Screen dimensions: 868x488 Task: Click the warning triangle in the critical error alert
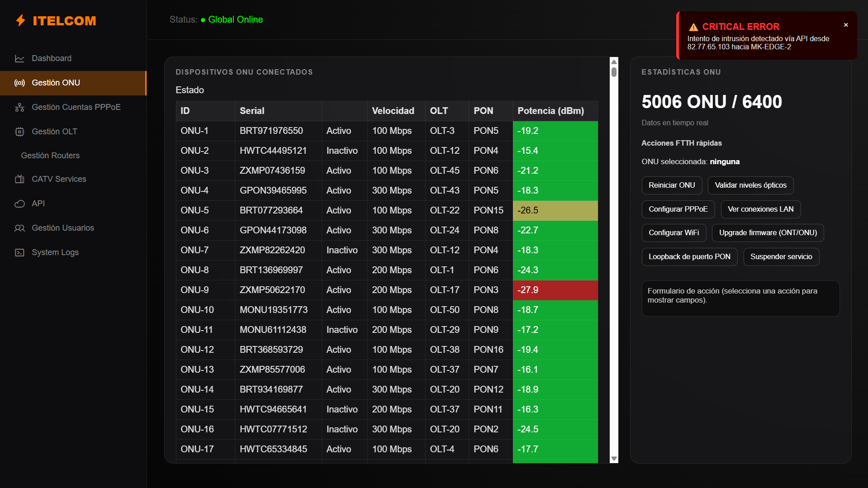pyautogui.click(x=693, y=27)
